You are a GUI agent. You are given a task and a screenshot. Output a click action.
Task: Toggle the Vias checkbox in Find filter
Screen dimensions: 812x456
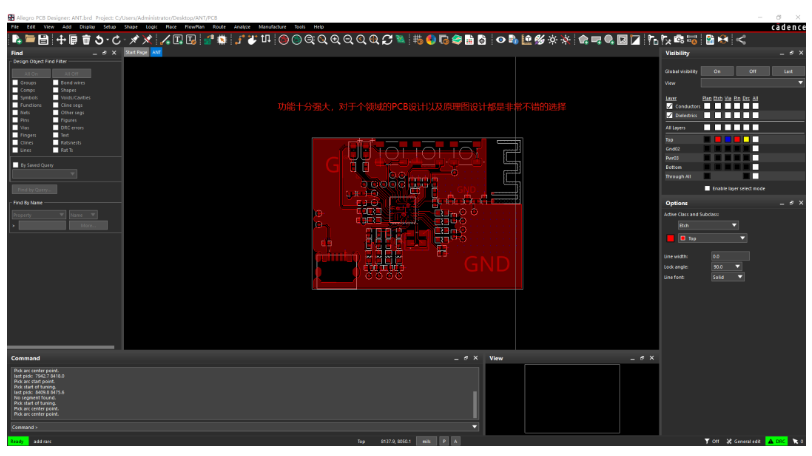(x=15, y=128)
